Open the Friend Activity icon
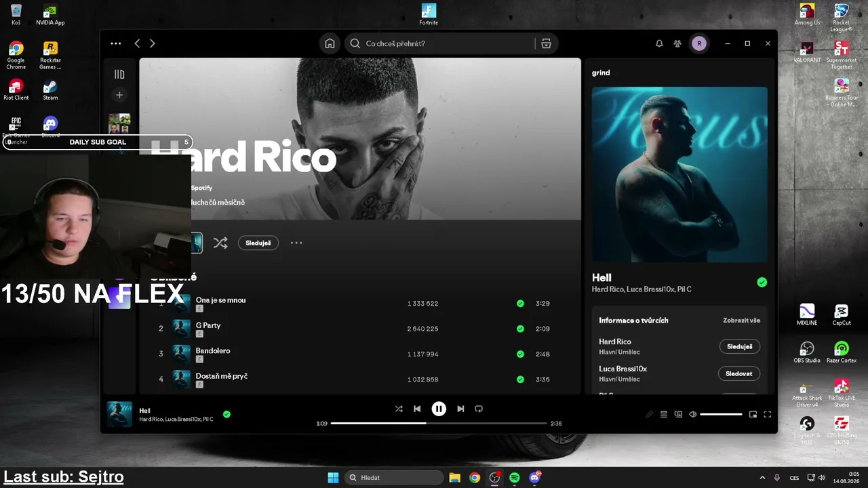Screen dimensions: 868x488 click(677, 43)
